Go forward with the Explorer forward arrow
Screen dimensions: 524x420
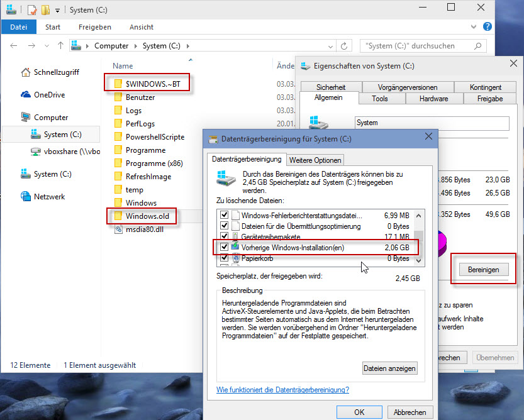pyautogui.click(x=31, y=46)
